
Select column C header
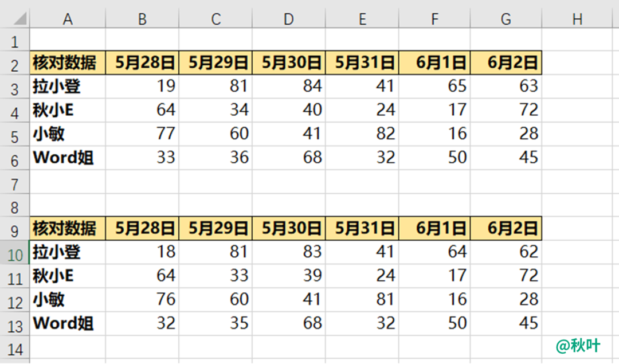(x=216, y=18)
